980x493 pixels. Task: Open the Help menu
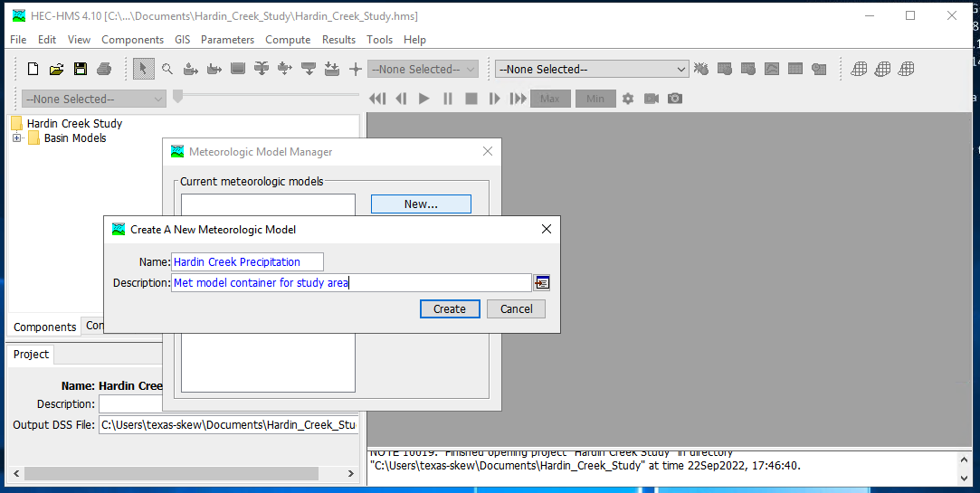click(414, 40)
